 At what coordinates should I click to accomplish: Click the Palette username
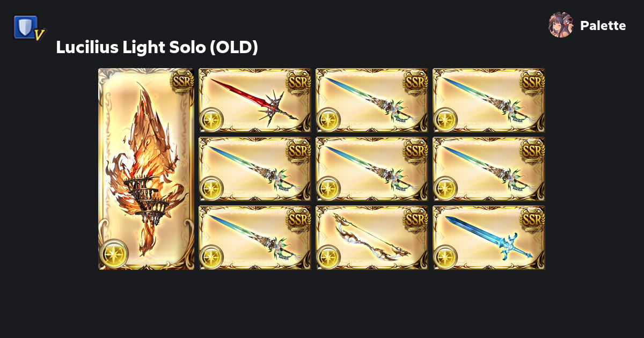coord(603,26)
